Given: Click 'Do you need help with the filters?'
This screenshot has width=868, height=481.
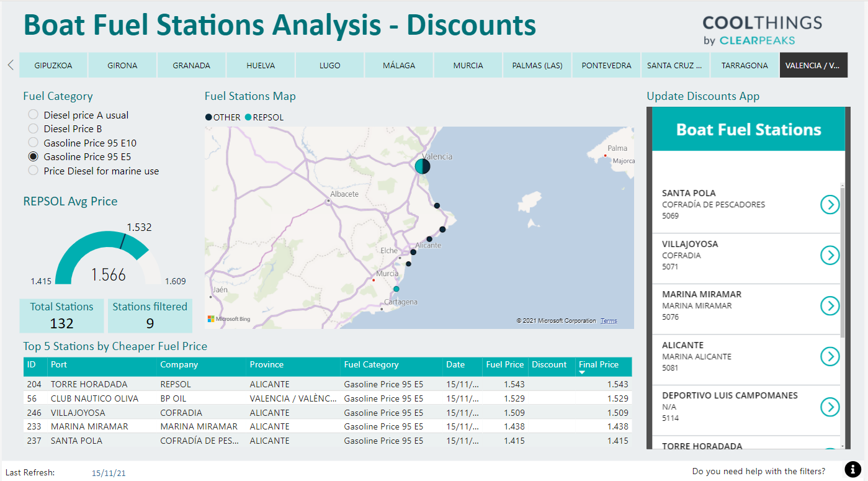Looking at the screenshot, I should [759, 471].
